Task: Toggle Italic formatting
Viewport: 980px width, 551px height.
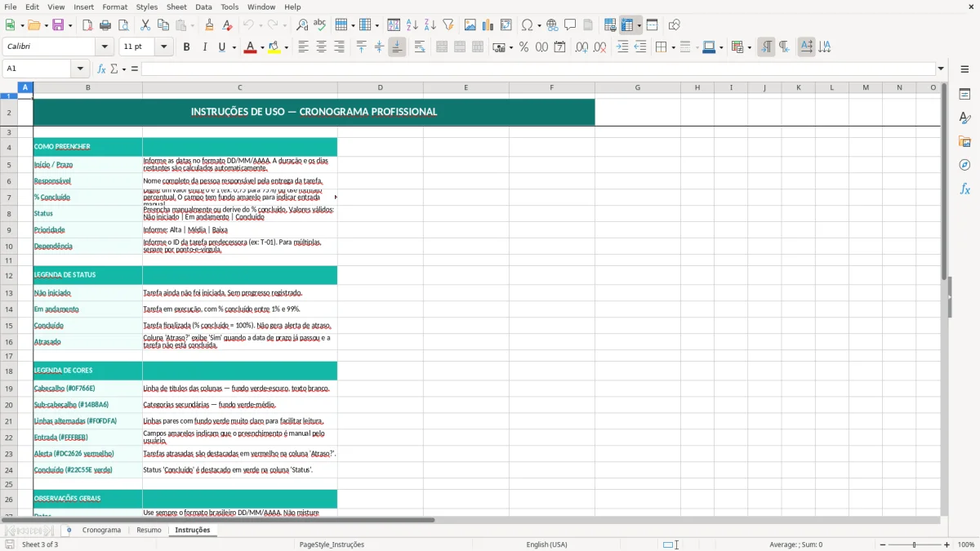Action: 204,47
